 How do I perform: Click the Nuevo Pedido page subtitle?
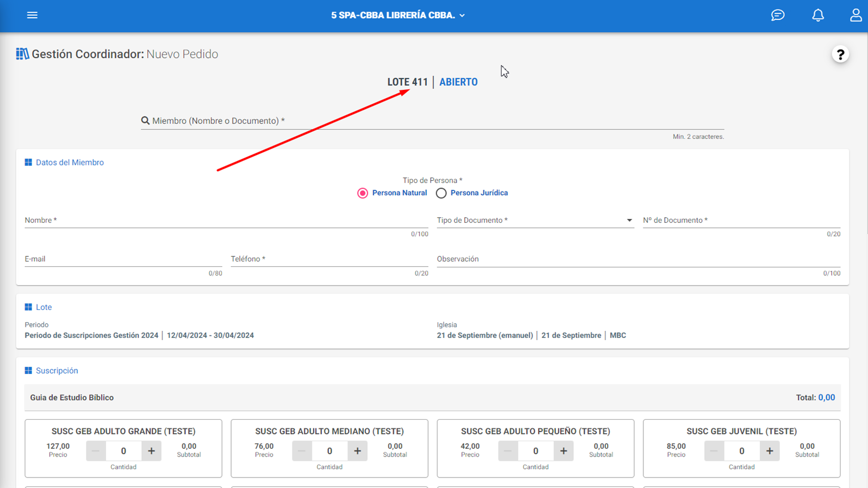[182, 54]
